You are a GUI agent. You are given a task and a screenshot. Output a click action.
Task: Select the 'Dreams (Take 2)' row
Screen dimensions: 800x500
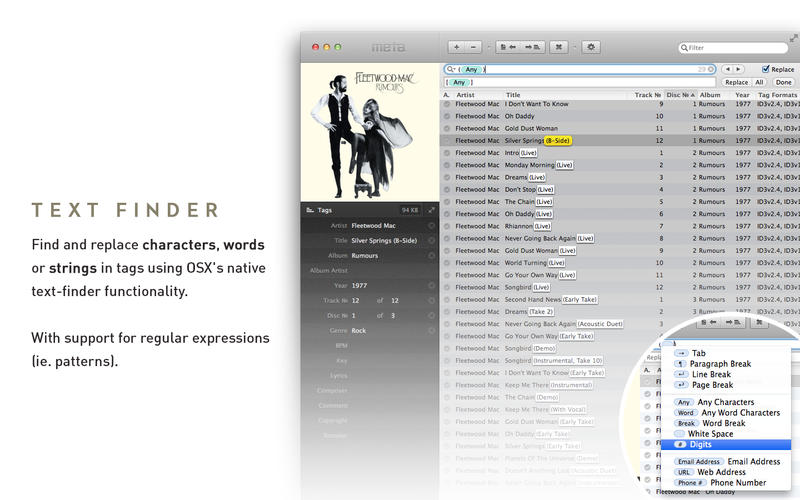tap(620, 312)
